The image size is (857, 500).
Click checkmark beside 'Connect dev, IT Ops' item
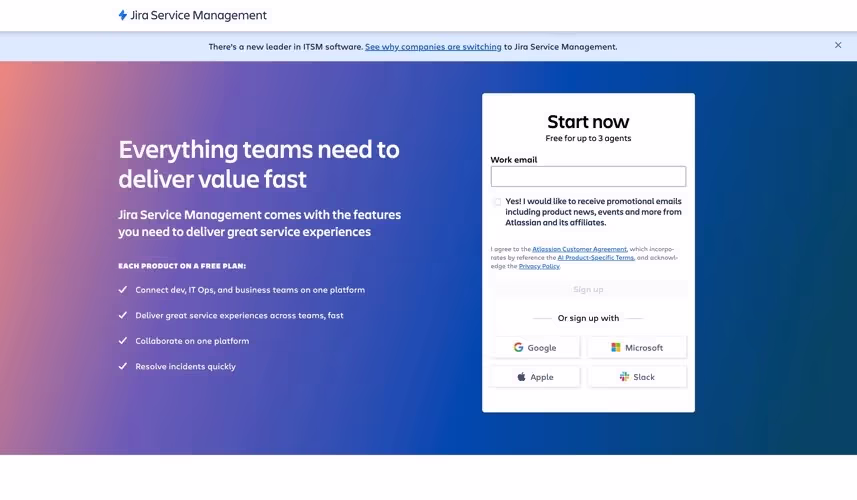(122, 290)
